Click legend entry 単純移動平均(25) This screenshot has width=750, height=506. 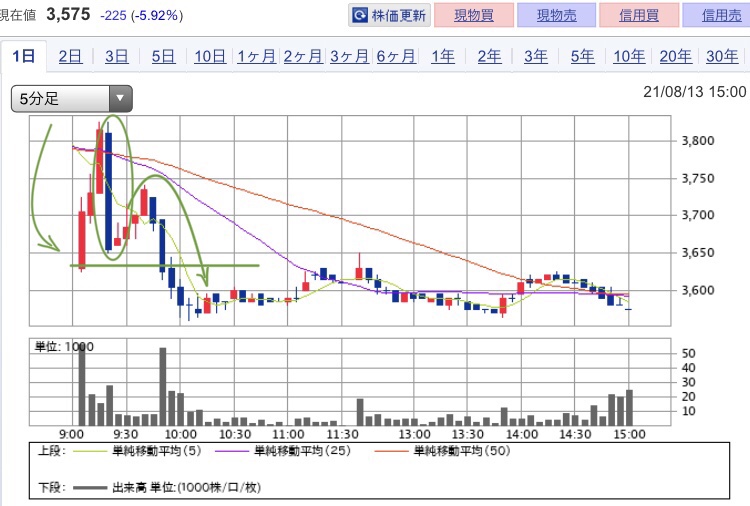click(x=302, y=451)
